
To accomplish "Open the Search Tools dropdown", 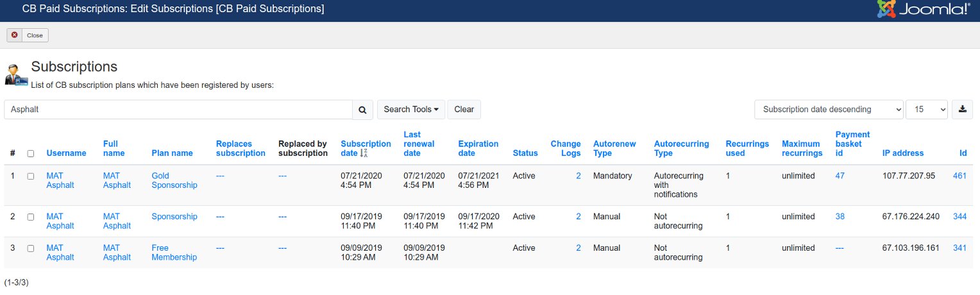I will (x=410, y=109).
